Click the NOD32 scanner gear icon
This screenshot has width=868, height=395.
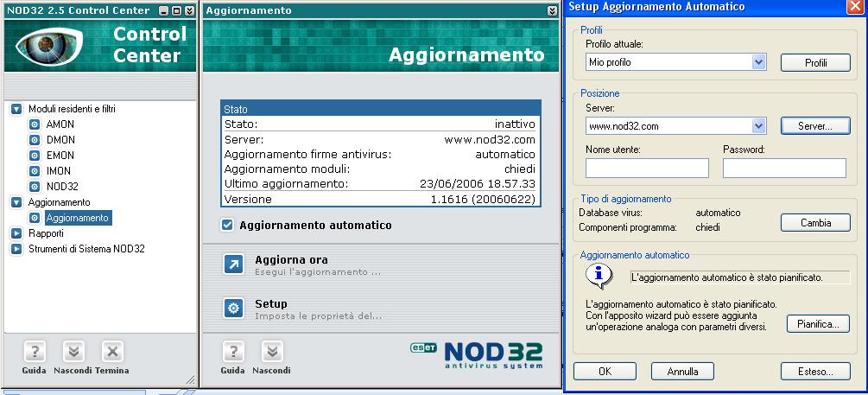point(35,187)
